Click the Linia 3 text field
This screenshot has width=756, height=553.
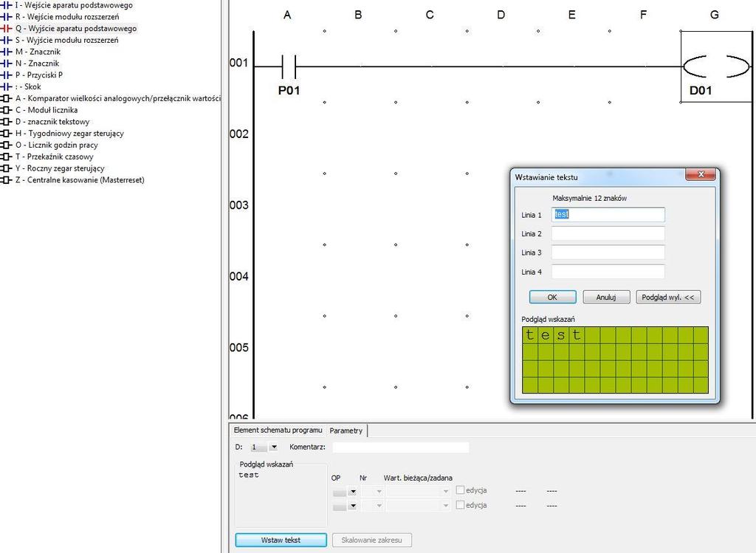point(608,253)
